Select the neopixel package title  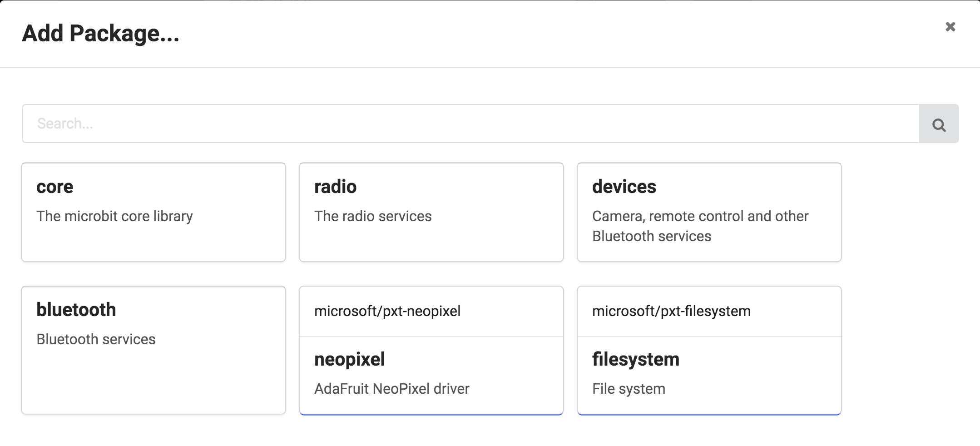[349, 359]
